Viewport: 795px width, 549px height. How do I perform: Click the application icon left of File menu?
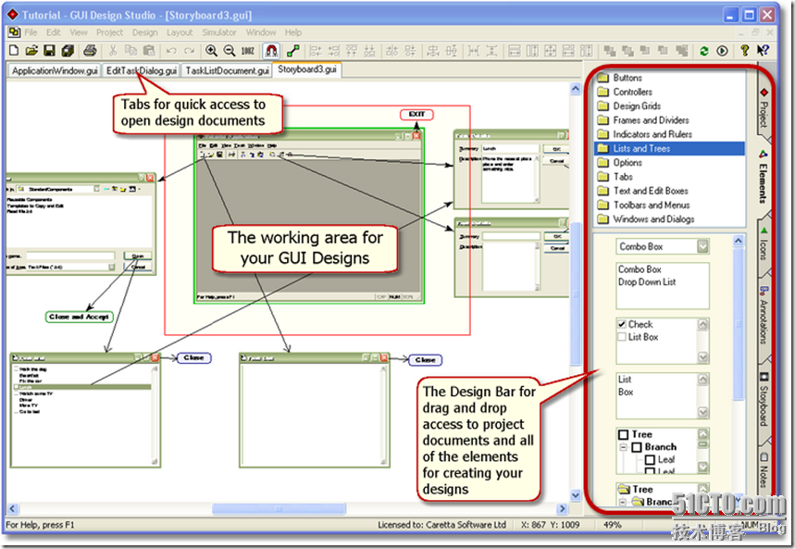click(x=14, y=32)
